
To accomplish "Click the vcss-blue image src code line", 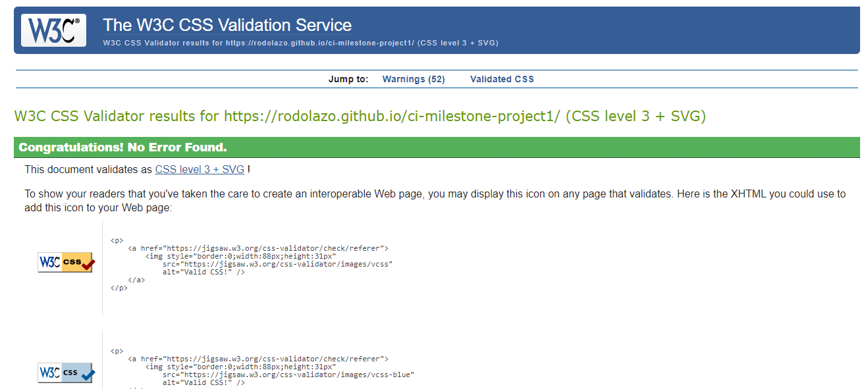I will tap(288, 375).
